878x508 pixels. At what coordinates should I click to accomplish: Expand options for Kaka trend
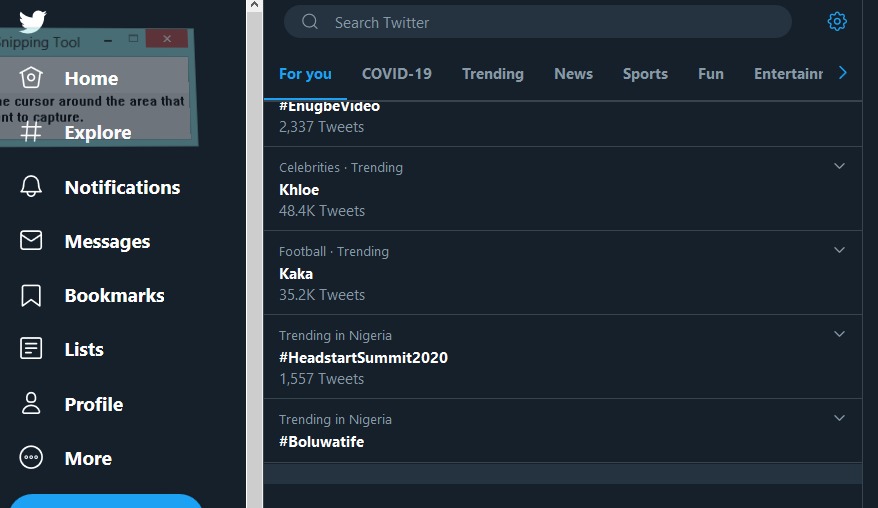(839, 250)
